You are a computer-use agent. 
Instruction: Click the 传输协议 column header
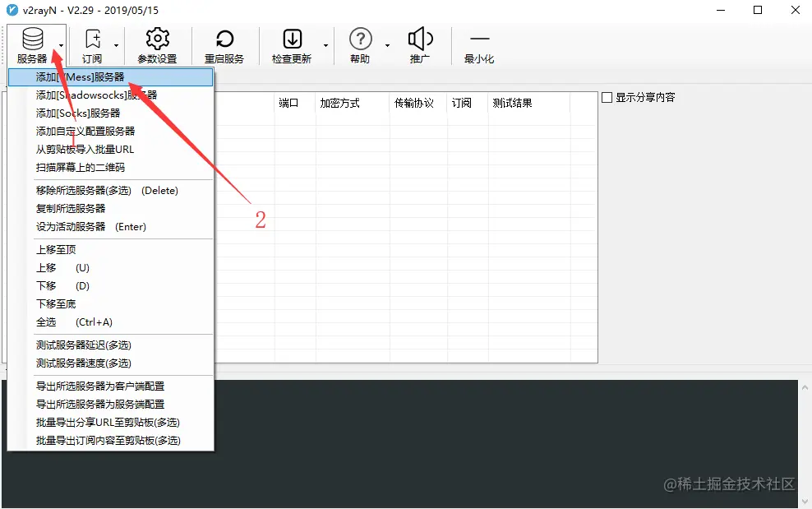point(418,103)
